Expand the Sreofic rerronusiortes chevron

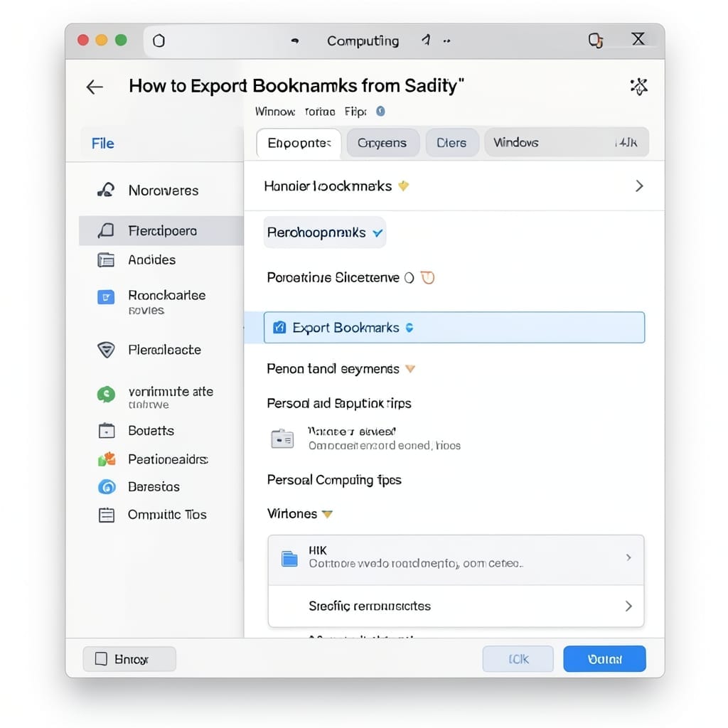tap(628, 606)
